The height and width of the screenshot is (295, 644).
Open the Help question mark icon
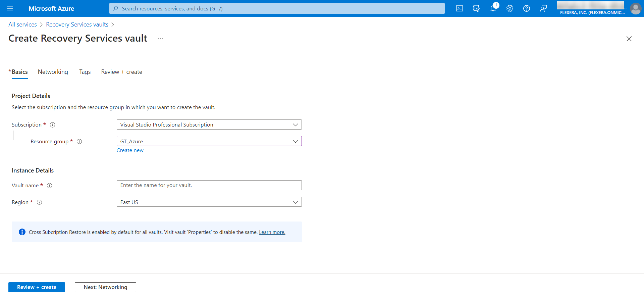pos(526,8)
